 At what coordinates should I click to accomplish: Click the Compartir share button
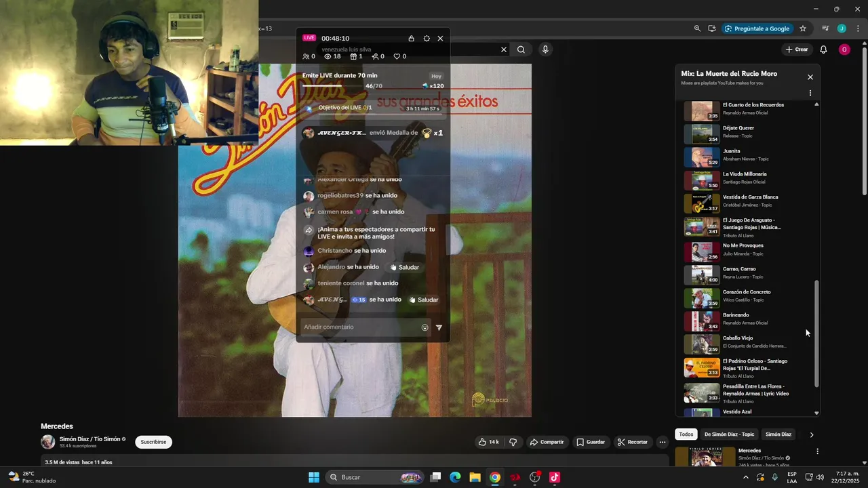547,442
